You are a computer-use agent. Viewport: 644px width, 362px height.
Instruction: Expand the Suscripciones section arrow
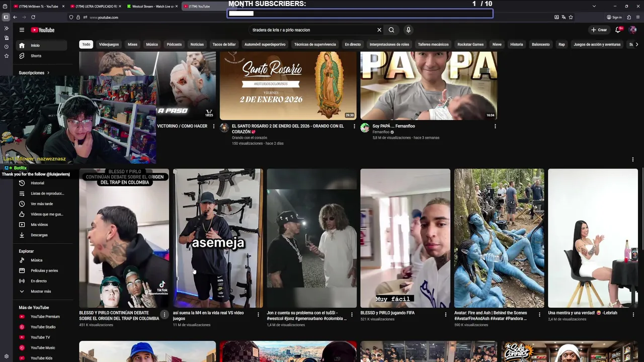point(48,73)
